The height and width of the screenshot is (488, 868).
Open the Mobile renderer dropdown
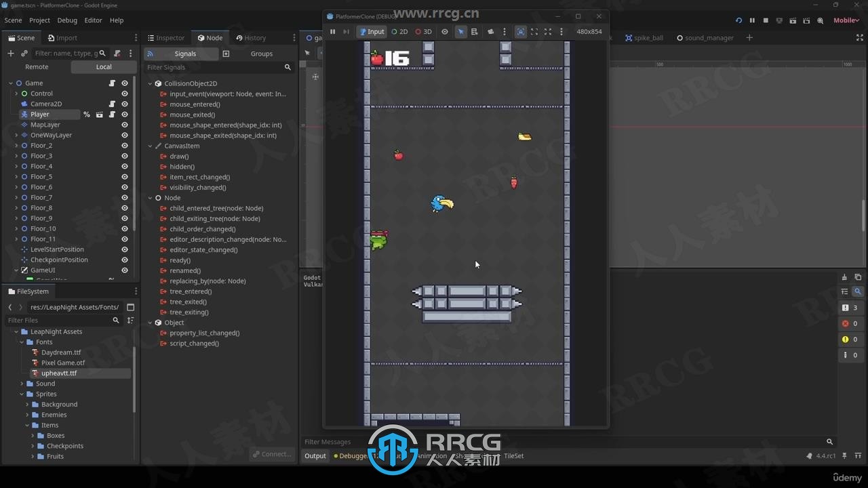[x=846, y=20]
